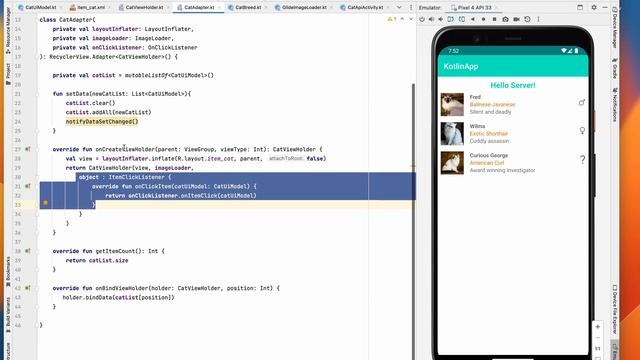Tap the emulator Home circle button
640x360 pixels.
coord(483,19)
